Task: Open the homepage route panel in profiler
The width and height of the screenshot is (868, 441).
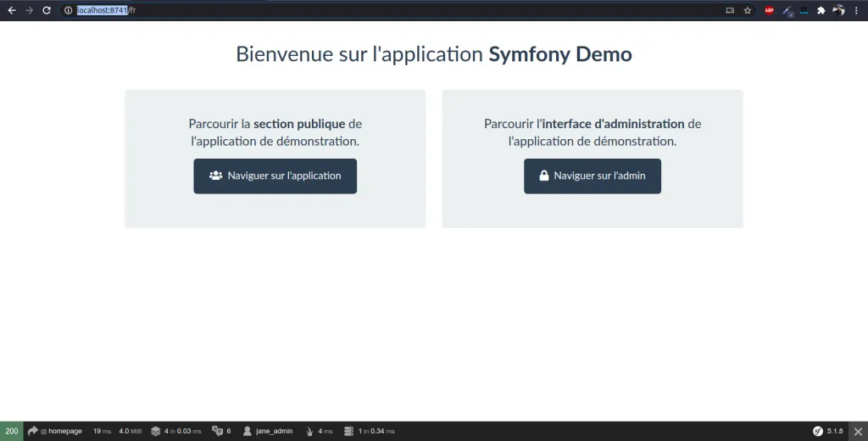Action: 56,431
